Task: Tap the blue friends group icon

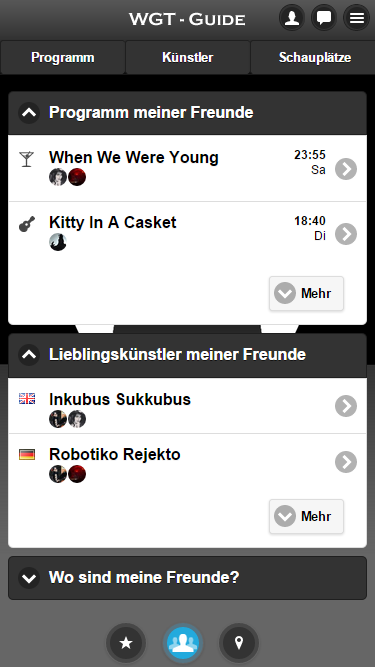Action: tap(183, 643)
